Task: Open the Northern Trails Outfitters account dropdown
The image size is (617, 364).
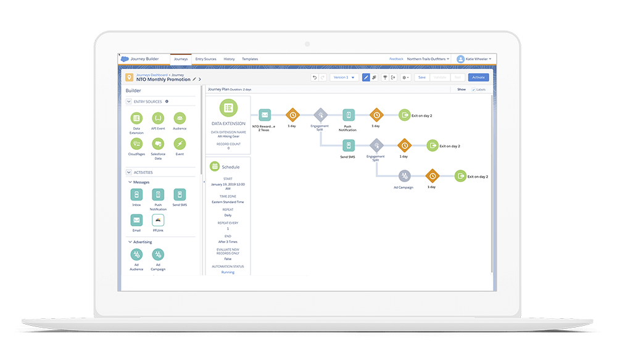Action: [x=428, y=59]
